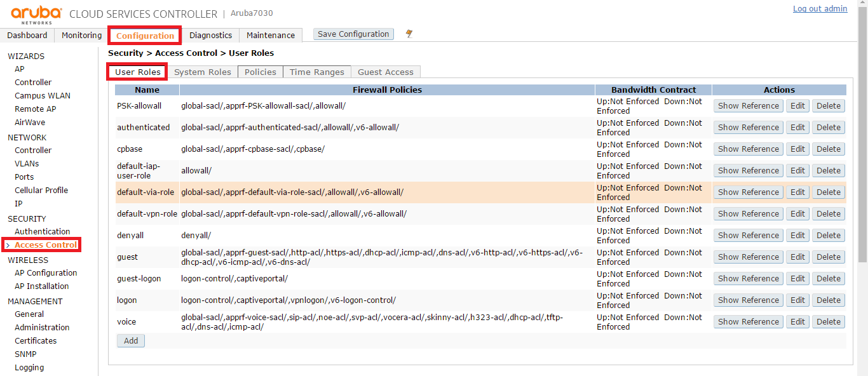This screenshot has width=868, height=376.
Task: Switch to the System Roles sub-tab
Action: (x=203, y=72)
